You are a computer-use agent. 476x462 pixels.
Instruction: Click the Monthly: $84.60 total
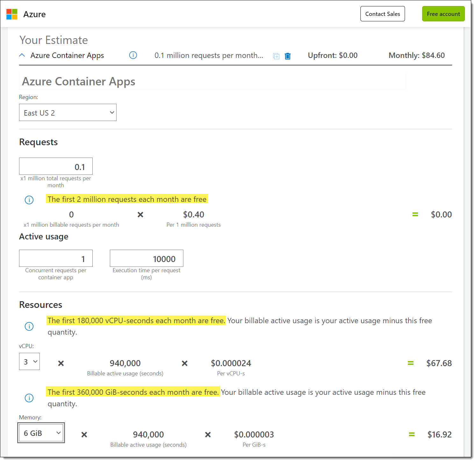[416, 55]
